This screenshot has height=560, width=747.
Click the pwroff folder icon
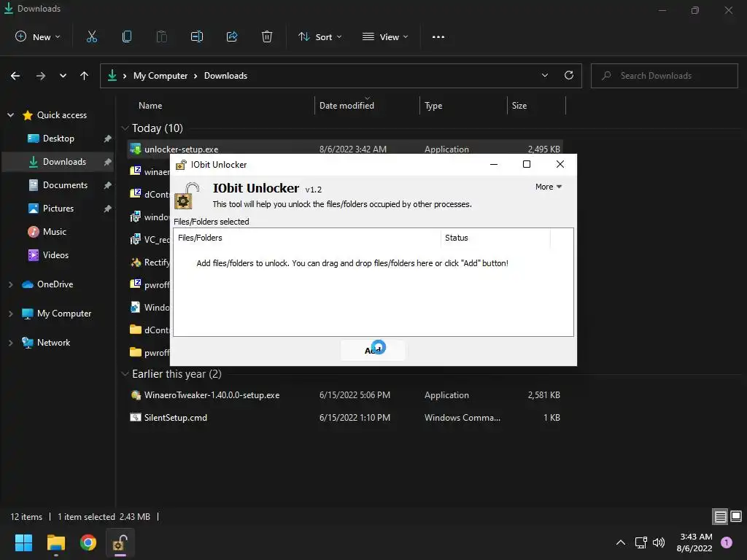pyautogui.click(x=135, y=352)
